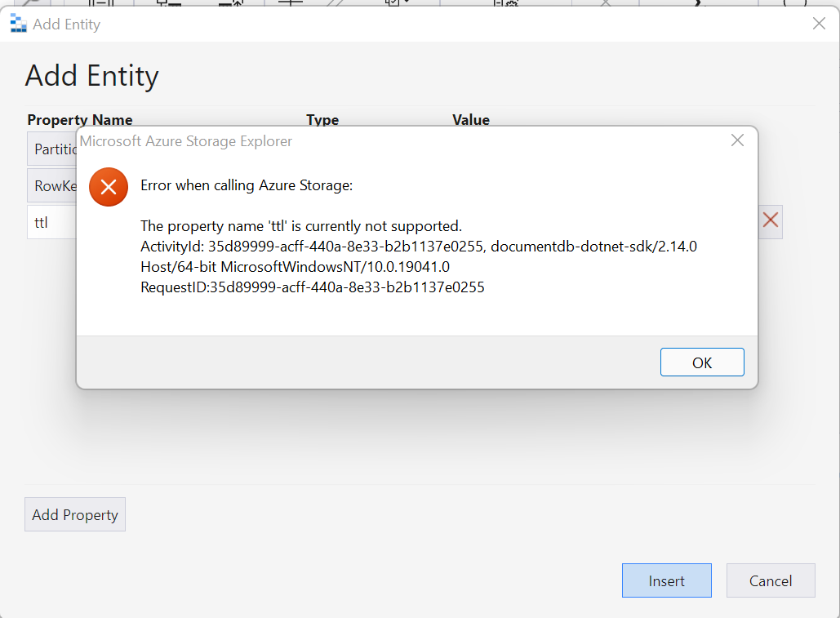Click the Add Property button

74,514
